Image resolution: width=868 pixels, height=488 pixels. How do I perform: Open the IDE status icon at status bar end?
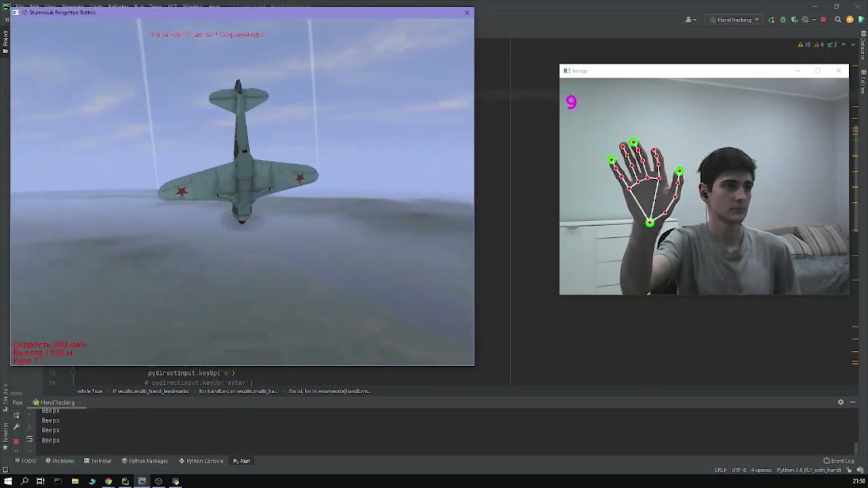point(861,470)
